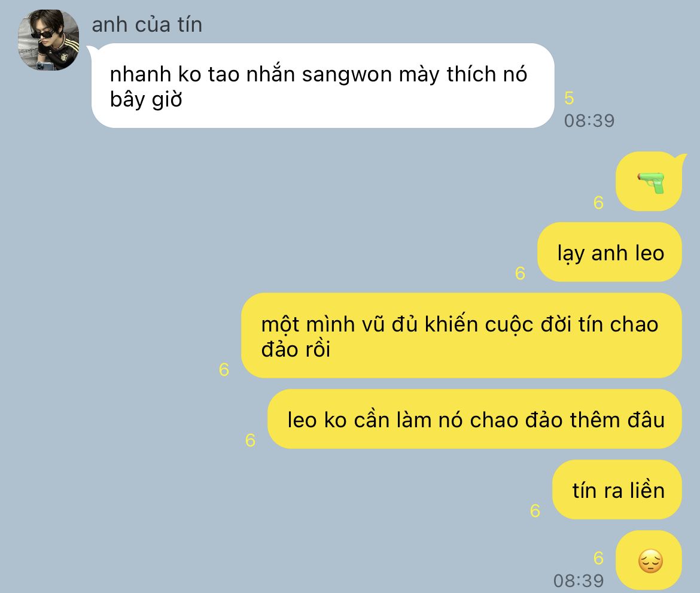Screen dimensions: 700x593
Task: Tap read count 6 beside 'leo ko cần' message
Action: point(251,440)
